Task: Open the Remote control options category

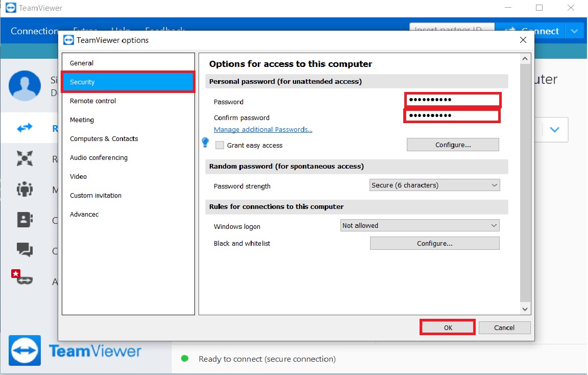Action: coord(93,101)
